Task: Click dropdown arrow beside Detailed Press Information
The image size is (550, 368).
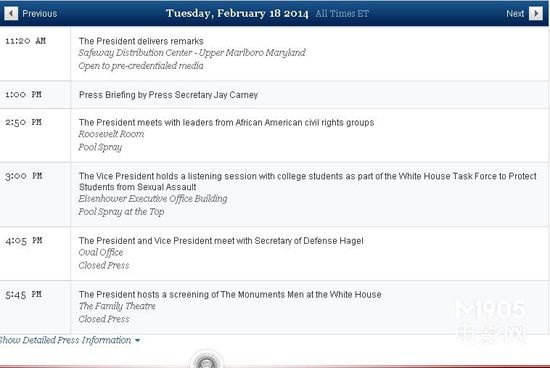Action: (138, 340)
